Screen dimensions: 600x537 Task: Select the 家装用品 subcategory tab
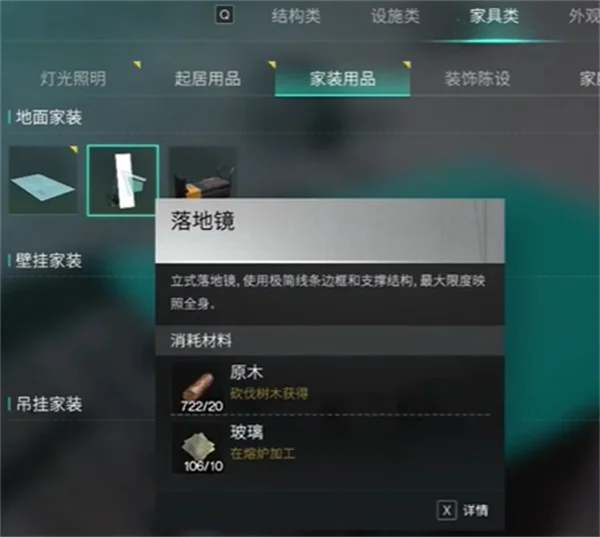tap(342, 78)
